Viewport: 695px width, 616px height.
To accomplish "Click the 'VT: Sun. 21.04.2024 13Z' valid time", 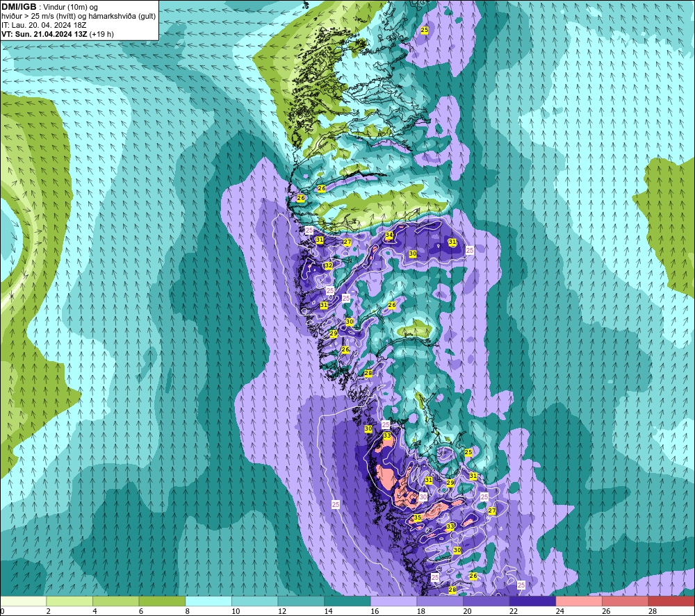I will pyautogui.click(x=44, y=34).
